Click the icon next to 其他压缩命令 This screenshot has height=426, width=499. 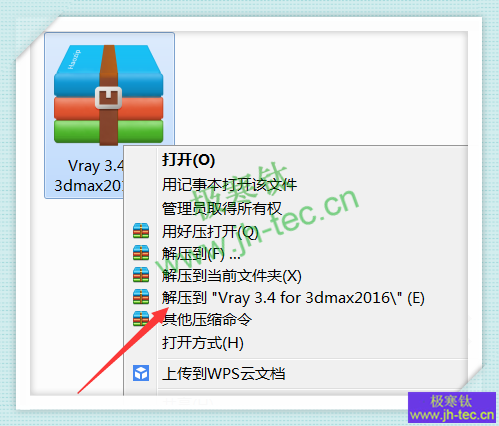pos(141,318)
